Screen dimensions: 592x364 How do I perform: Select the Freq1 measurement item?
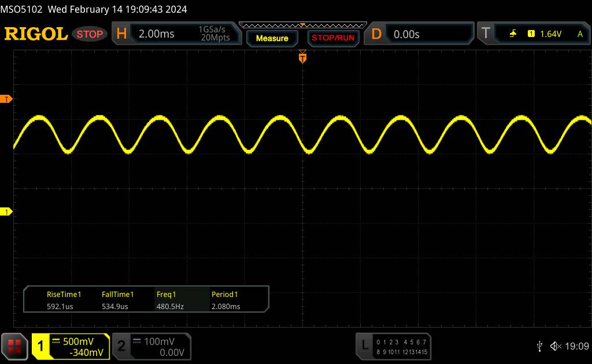click(x=170, y=300)
